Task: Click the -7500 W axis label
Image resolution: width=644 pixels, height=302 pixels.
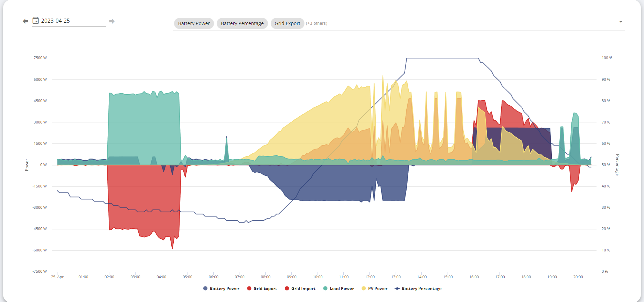Action: point(40,271)
